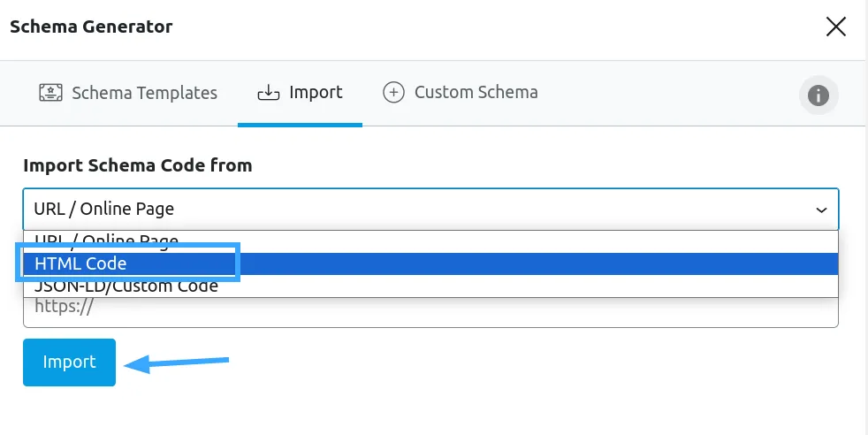Click the URL / Online Page select box
Viewport: 868px width, 435px height.
(430, 210)
